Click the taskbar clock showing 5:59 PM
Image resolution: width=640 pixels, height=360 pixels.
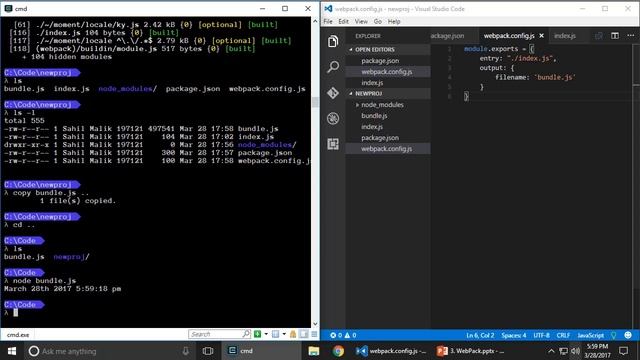597,351
